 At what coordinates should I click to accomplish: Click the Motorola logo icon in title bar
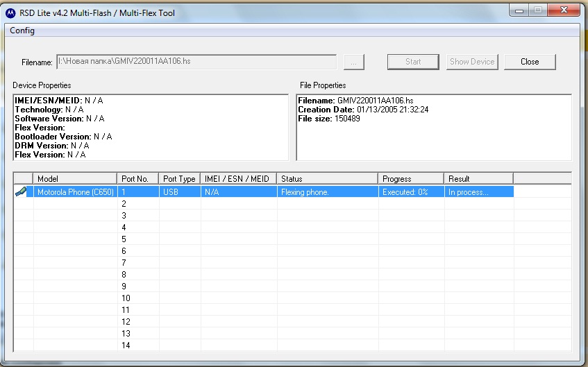[x=10, y=13]
